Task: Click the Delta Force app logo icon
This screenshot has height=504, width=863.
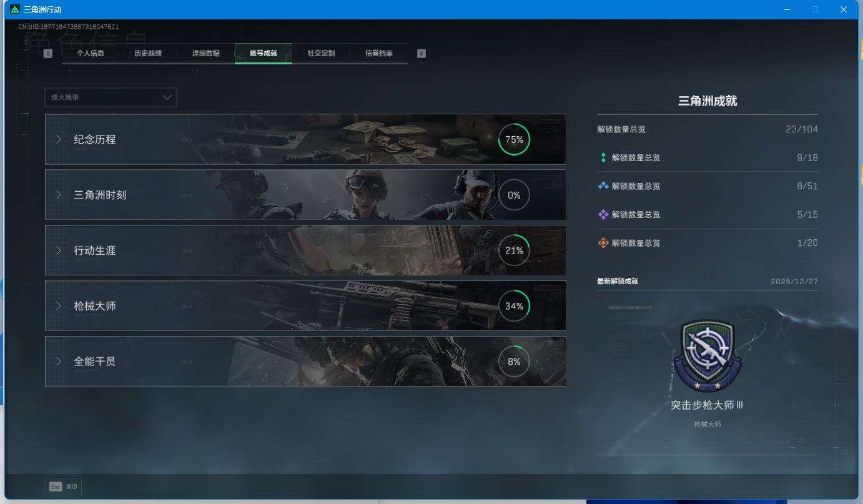Action: tap(15, 9)
